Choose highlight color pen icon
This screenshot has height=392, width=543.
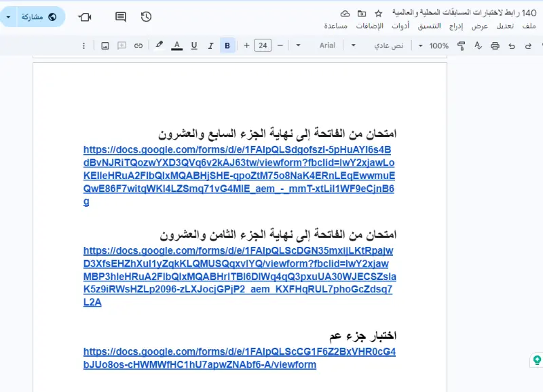pos(160,45)
